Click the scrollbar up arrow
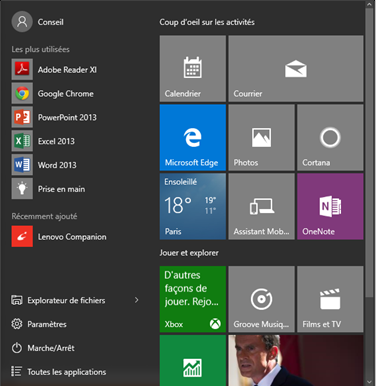Image resolution: width=376 pixels, height=386 pixels. 369,4
